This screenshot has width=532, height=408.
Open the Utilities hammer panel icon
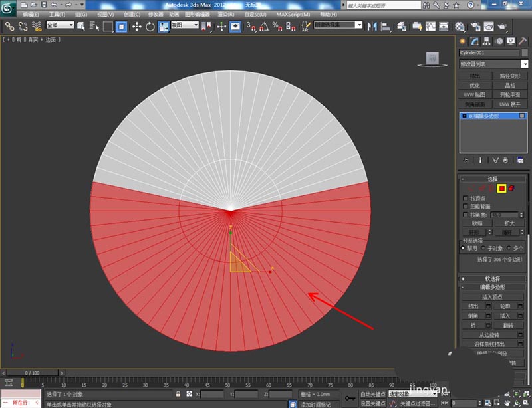(521, 41)
